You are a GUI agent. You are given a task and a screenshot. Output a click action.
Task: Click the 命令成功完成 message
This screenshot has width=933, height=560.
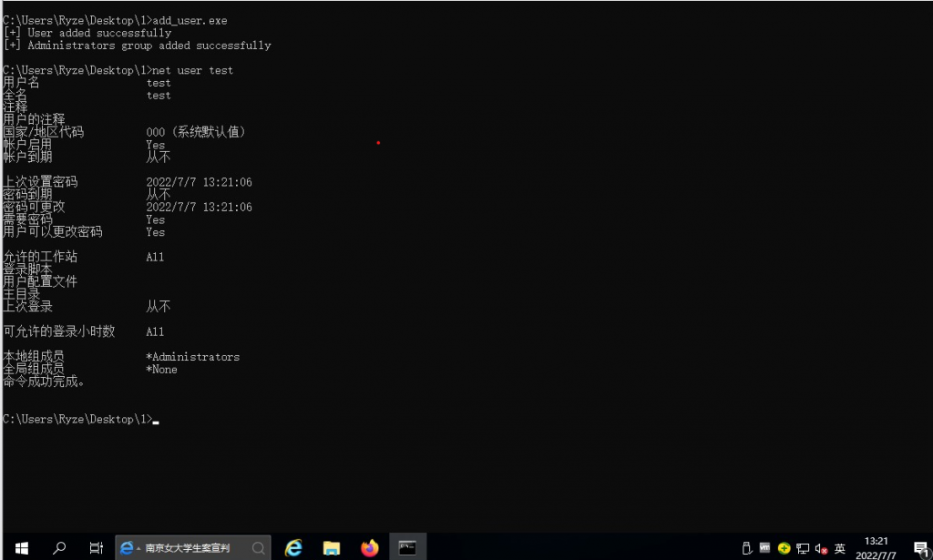44,382
